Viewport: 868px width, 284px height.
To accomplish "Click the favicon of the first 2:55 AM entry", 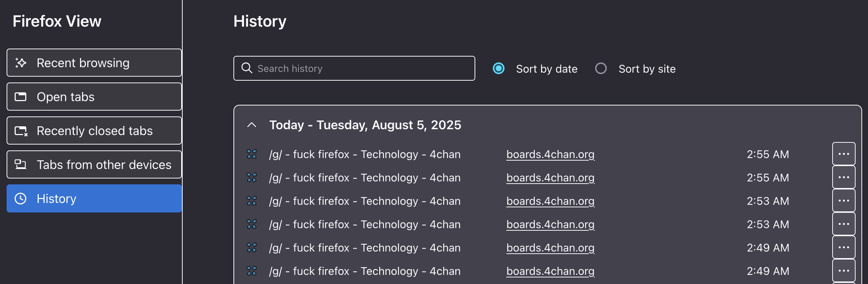I will (252, 154).
